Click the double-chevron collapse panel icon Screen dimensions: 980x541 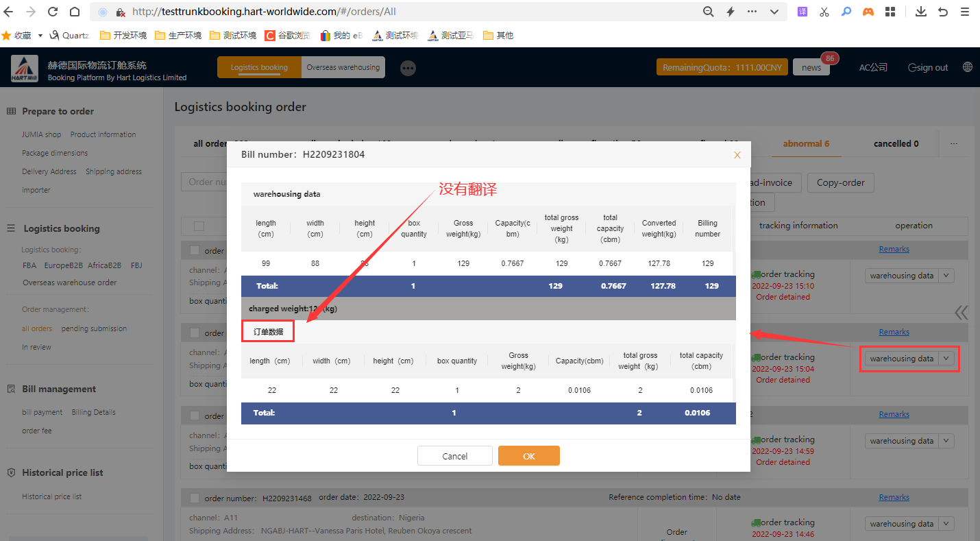point(961,313)
